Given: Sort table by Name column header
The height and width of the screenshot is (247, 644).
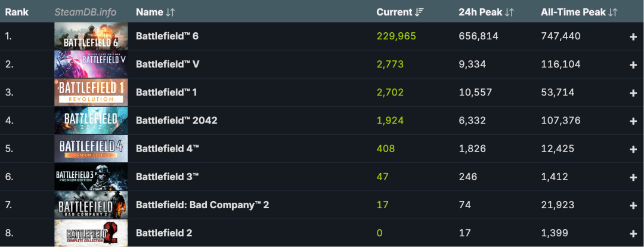Looking at the screenshot, I should [x=154, y=12].
